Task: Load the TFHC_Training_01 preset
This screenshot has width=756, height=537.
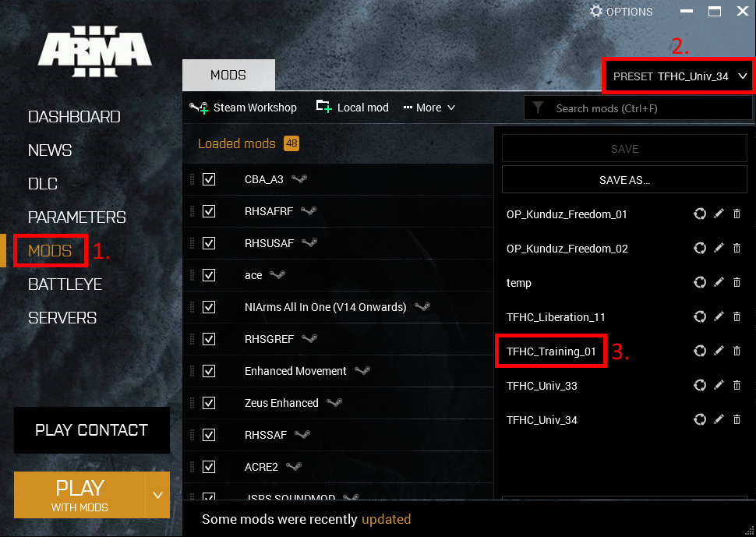Action: click(x=551, y=351)
